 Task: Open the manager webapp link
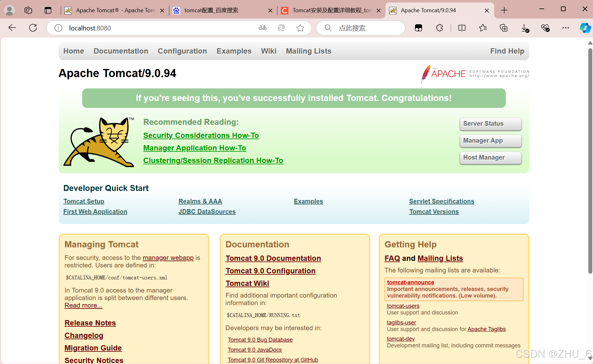[168, 258]
